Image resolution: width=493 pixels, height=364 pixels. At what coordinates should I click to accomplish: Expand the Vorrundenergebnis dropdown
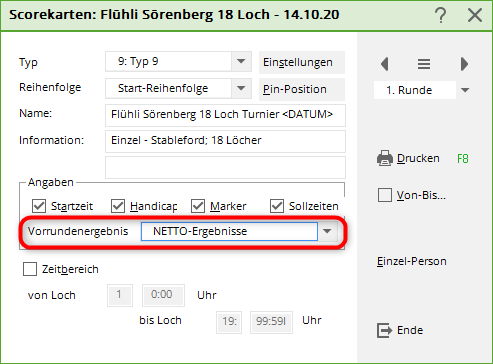coord(327,231)
